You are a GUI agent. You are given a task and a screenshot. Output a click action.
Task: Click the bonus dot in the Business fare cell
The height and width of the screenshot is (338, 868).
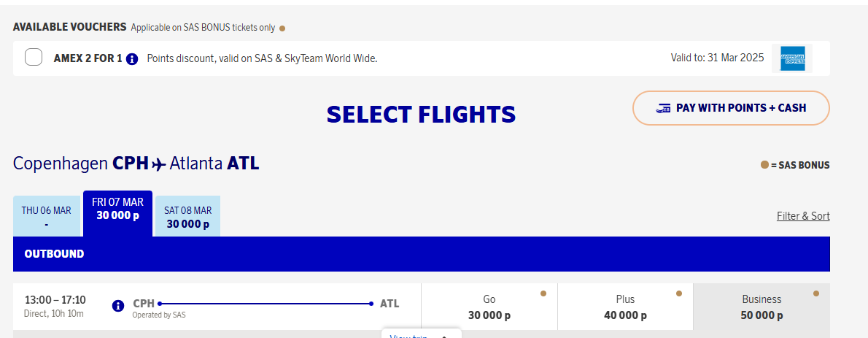[816, 293]
